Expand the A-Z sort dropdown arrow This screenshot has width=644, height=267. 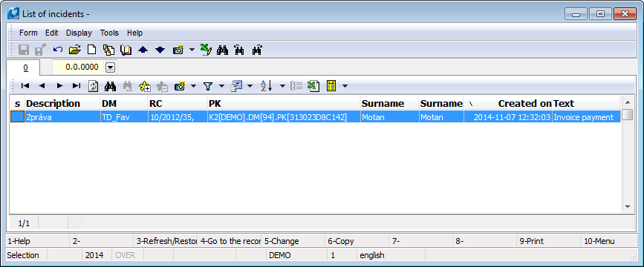[x=282, y=86]
